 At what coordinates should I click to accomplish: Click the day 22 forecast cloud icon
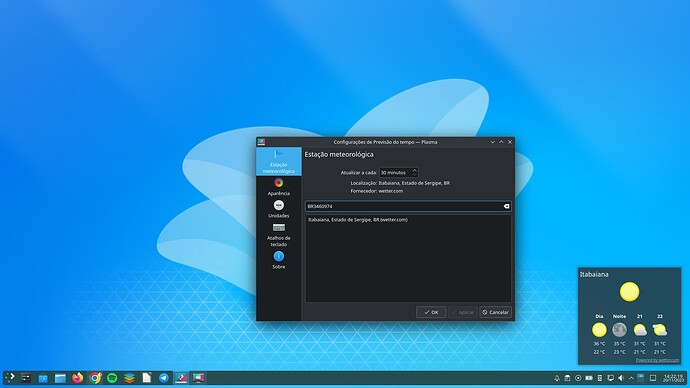click(660, 329)
